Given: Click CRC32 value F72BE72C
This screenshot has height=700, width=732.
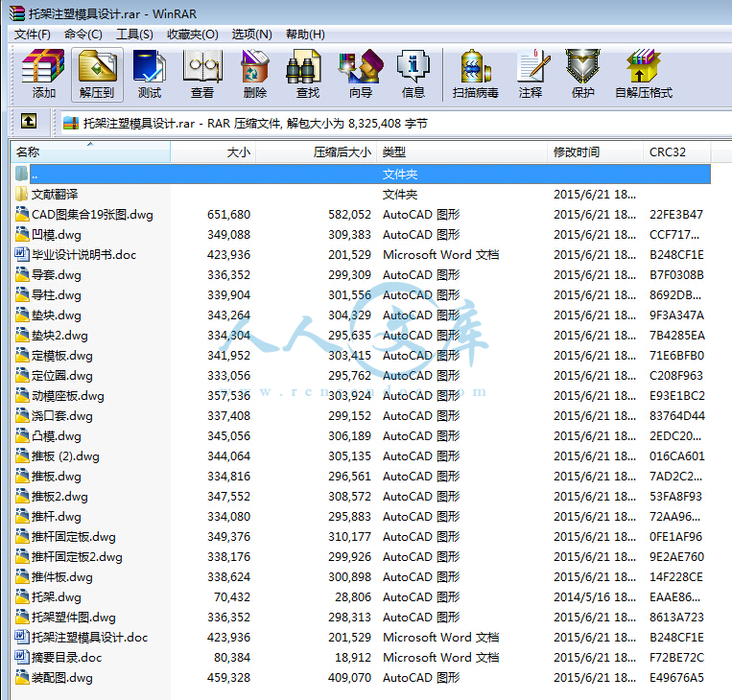Looking at the screenshot, I should coord(676,657).
